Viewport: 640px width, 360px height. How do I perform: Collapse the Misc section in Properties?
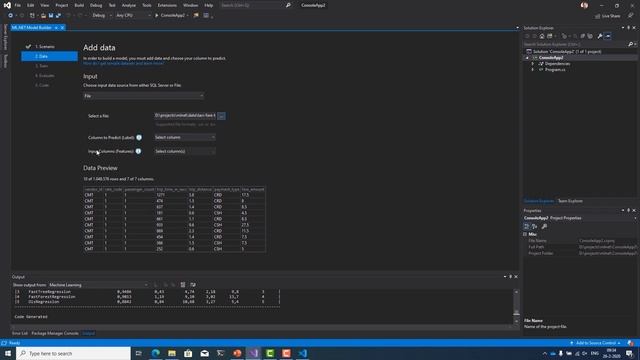click(525, 234)
